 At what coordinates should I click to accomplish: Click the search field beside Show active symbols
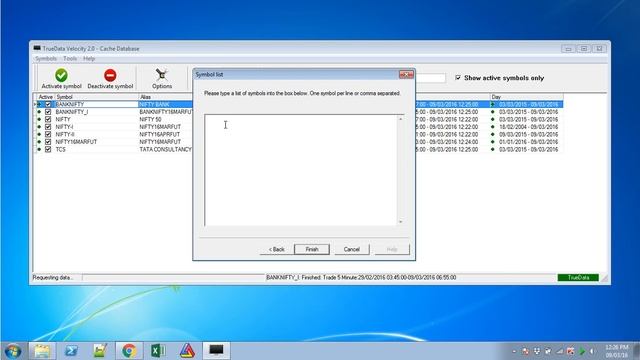(430, 78)
